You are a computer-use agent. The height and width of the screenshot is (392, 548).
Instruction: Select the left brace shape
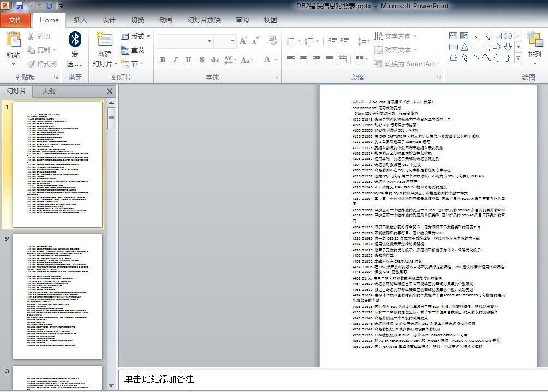tap(497, 57)
